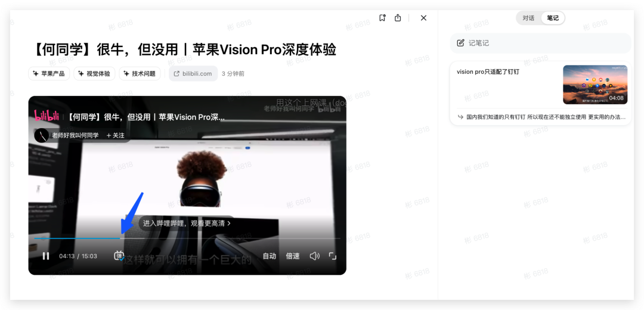Image resolution: width=644 pixels, height=310 pixels.
Task: Mute the video volume
Action: tap(315, 256)
